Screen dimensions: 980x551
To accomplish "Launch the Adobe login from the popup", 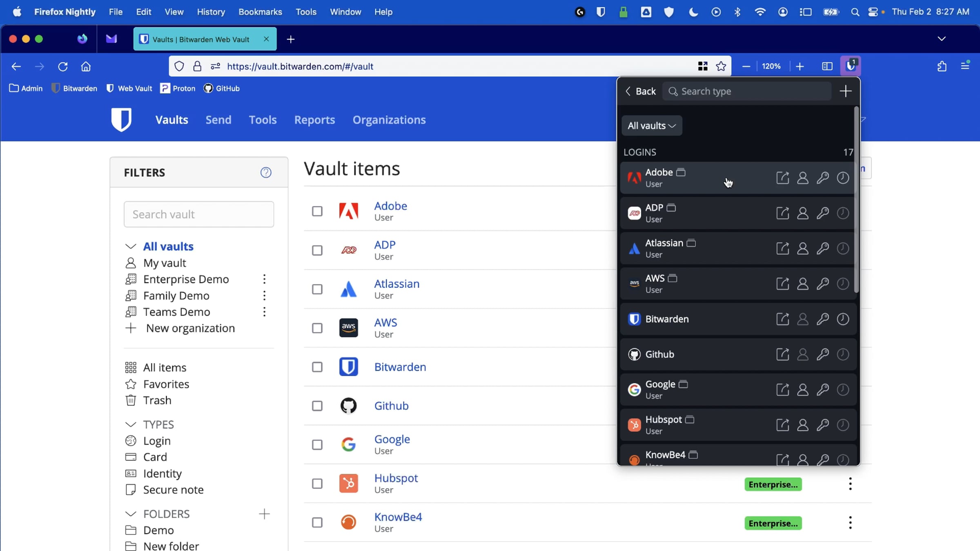I will point(782,178).
